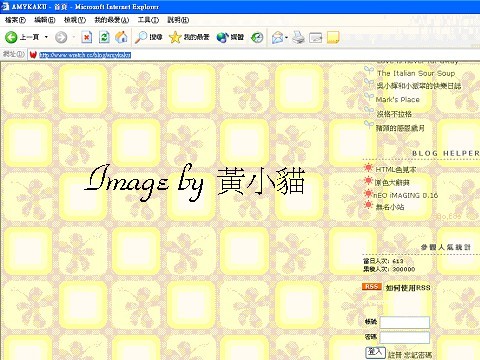Open the Back button history dropdown arrow
480x360 pixels.
[x=46, y=37]
